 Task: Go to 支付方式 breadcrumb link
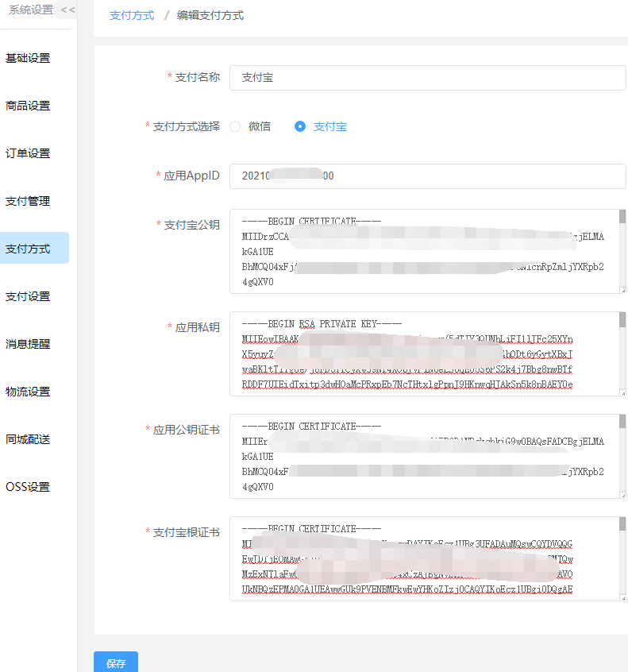[x=132, y=15]
